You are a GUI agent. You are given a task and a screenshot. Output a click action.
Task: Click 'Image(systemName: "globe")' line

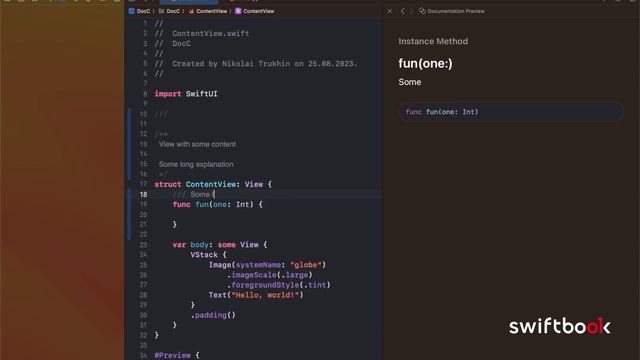point(267,264)
